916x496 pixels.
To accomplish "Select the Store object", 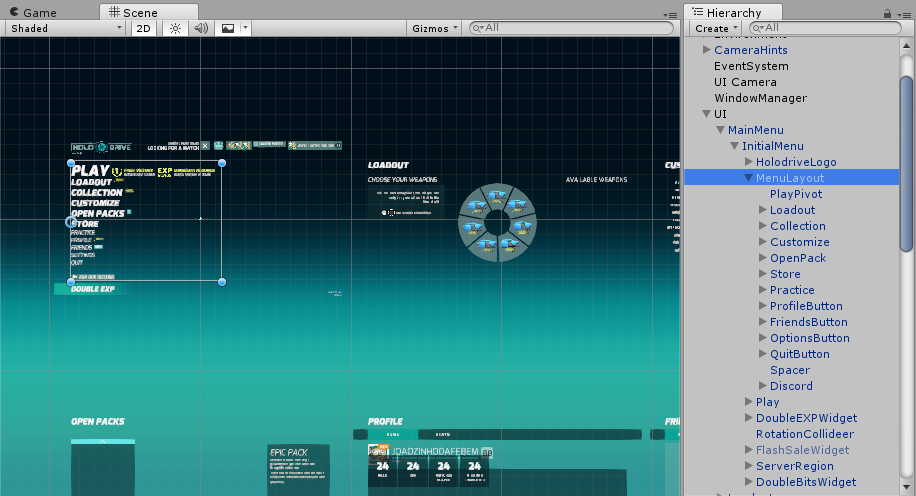I will click(785, 274).
